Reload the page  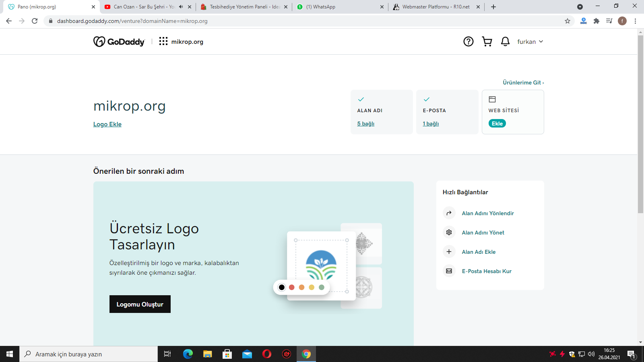pyautogui.click(x=35, y=21)
